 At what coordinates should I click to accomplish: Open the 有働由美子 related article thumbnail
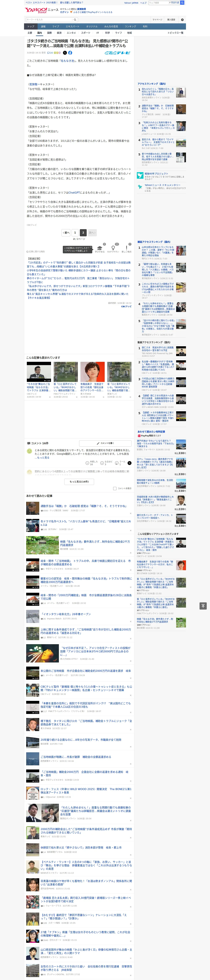point(92,372)
